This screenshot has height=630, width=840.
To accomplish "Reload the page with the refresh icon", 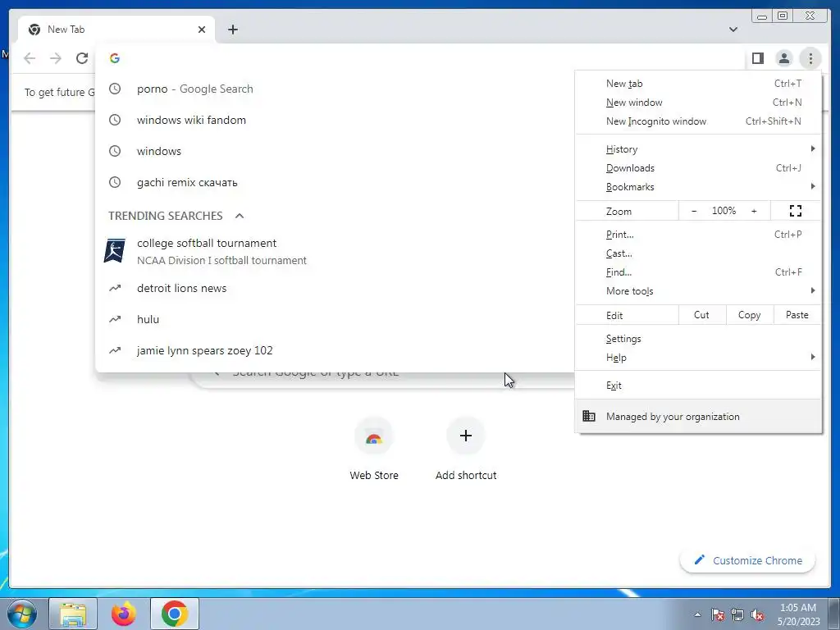I will point(82,58).
